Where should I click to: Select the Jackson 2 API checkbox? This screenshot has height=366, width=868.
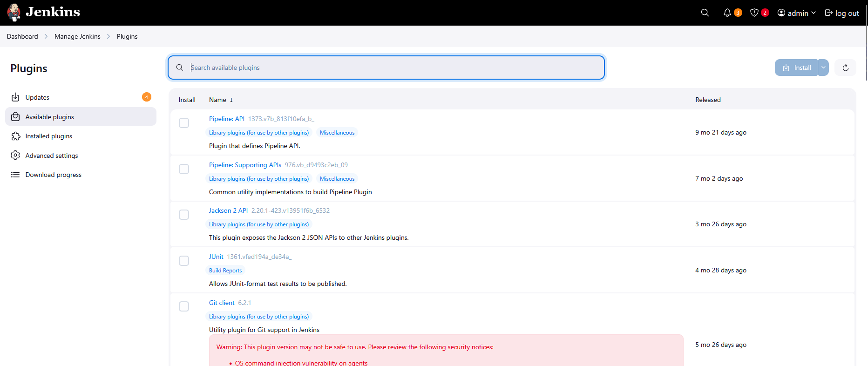[x=184, y=215]
